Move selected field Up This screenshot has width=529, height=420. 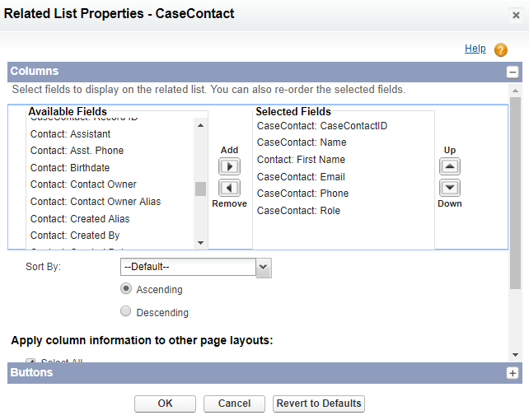(x=450, y=167)
